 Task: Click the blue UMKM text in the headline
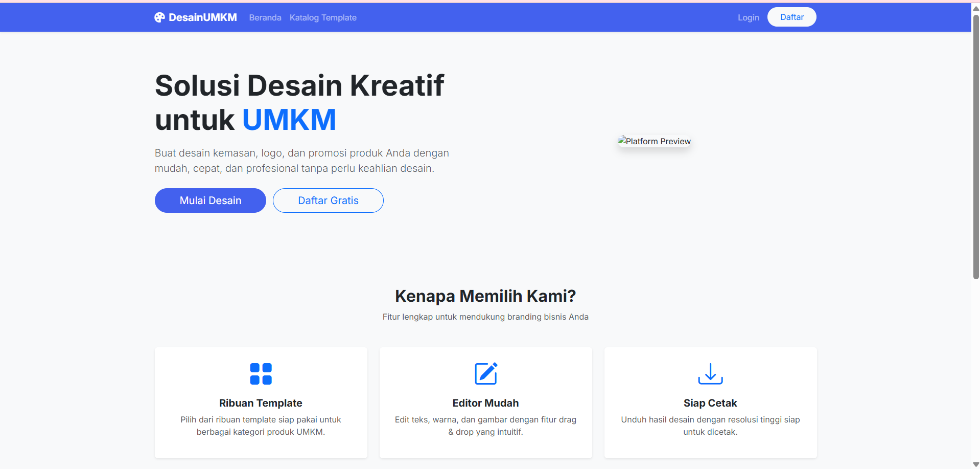click(x=289, y=119)
